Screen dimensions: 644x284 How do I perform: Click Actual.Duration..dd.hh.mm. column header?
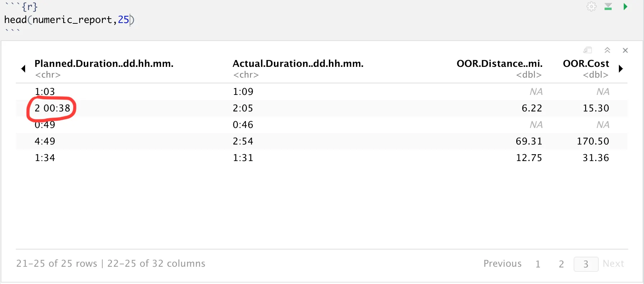(x=298, y=64)
